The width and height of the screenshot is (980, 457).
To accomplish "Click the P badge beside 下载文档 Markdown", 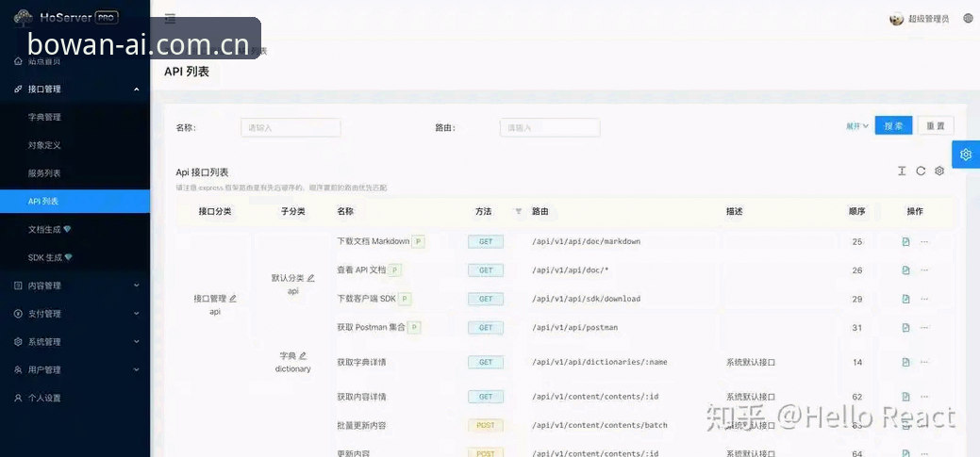I will pyautogui.click(x=418, y=241).
